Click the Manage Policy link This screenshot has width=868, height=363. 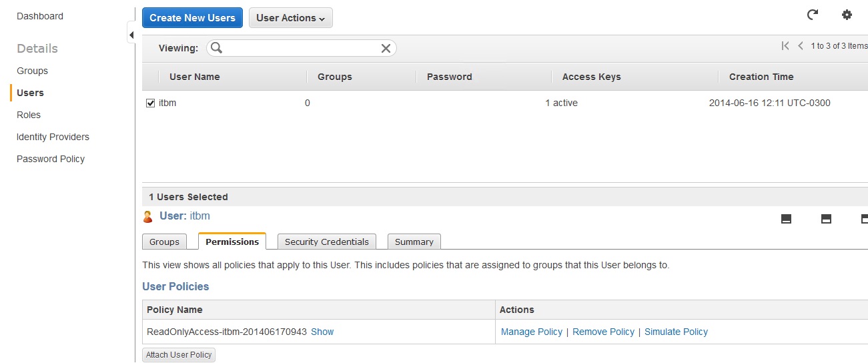point(531,332)
